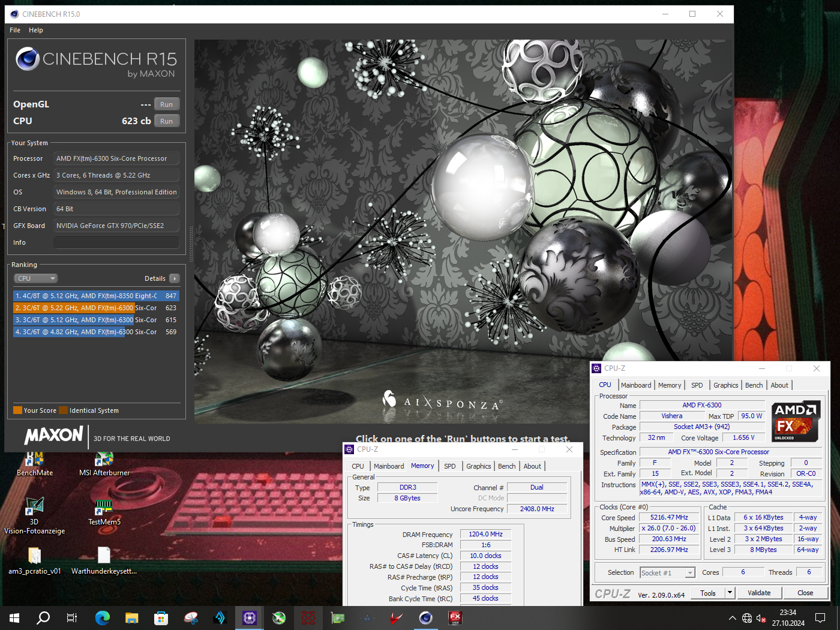Select ranking row with score 569

click(x=96, y=332)
